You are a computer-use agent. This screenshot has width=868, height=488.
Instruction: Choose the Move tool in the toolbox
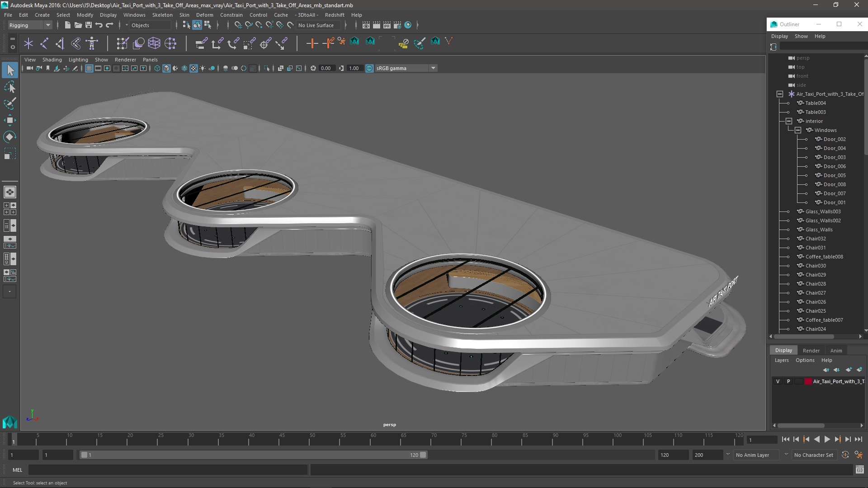pyautogui.click(x=10, y=120)
